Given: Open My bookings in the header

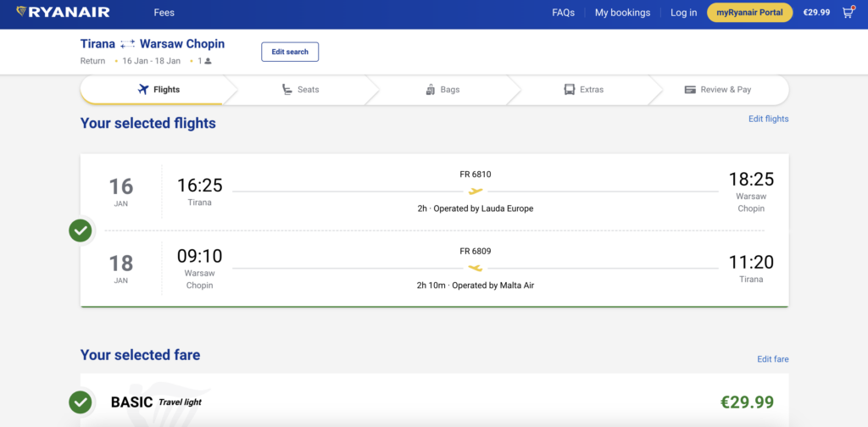Looking at the screenshot, I should (x=622, y=13).
